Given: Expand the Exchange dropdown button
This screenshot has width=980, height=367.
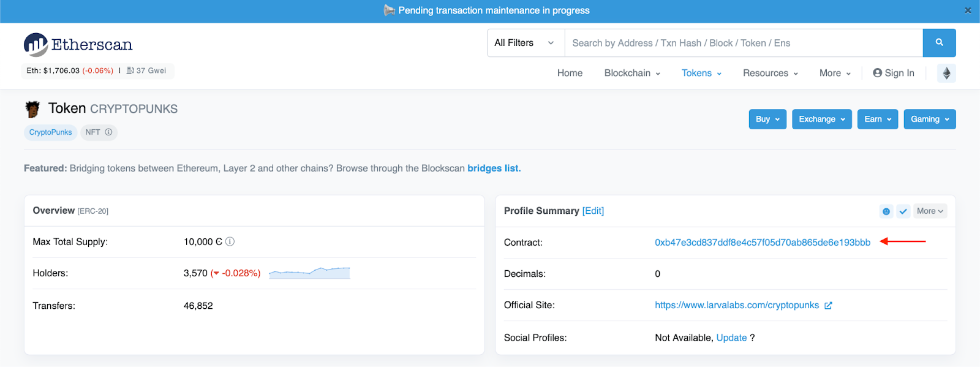Looking at the screenshot, I should click(821, 119).
